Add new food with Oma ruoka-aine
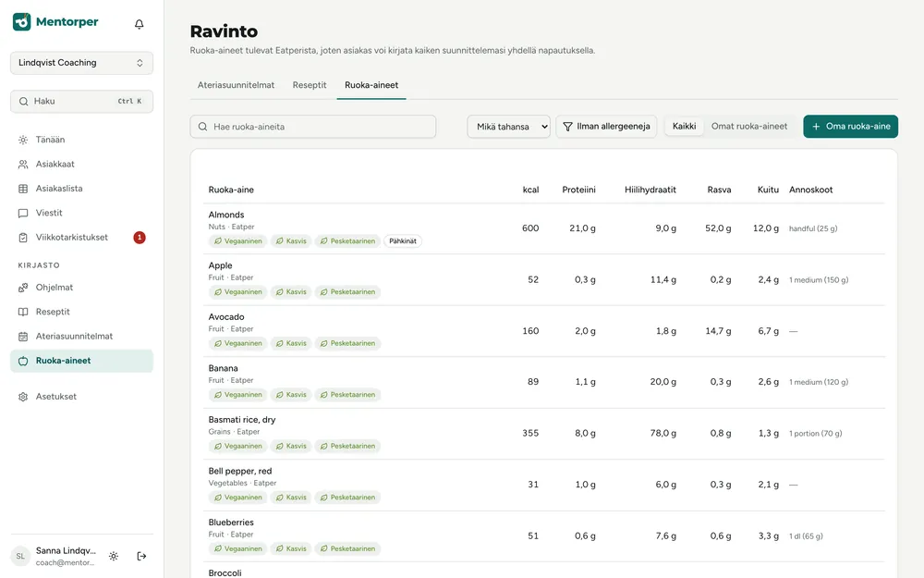The width and height of the screenshot is (924, 578). click(850, 126)
